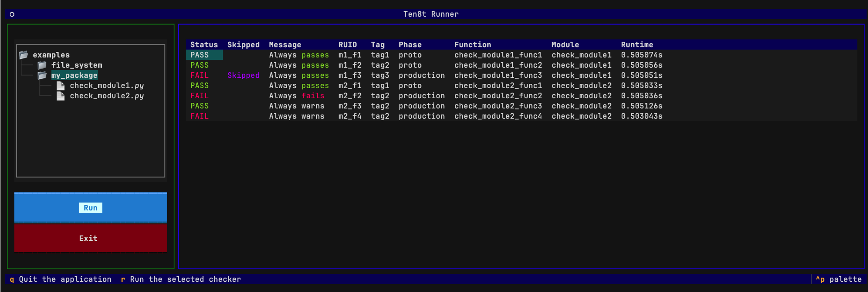868x292 pixels.
Task: Select the Skipped cell in m1_f3 row
Action: pyautogui.click(x=244, y=76)
